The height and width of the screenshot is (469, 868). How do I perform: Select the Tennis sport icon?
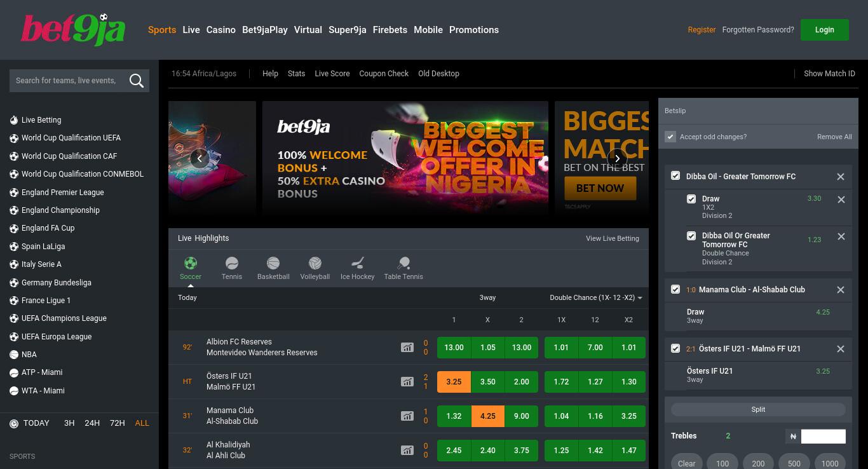pyautogui.click(x=232, y=263)
